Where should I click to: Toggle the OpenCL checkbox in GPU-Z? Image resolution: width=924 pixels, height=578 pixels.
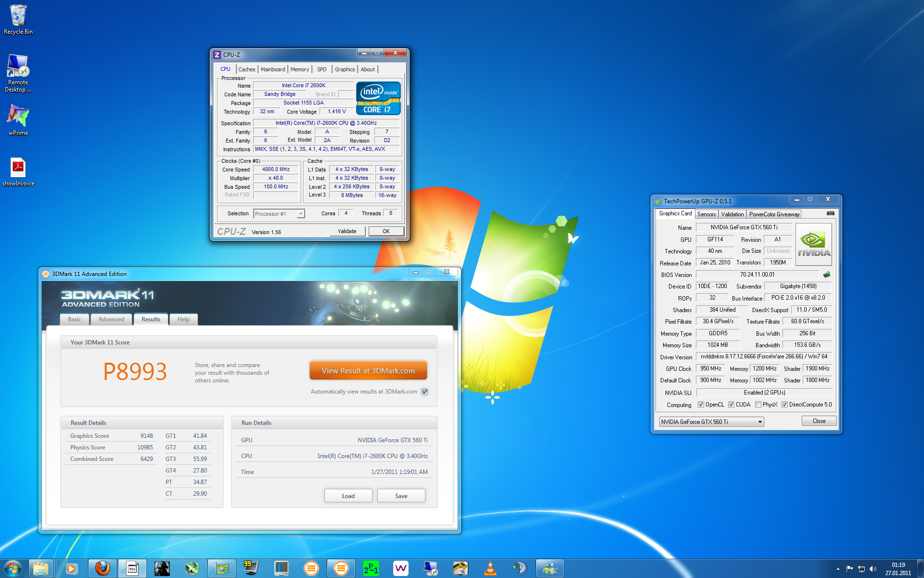tap(701, 405)
